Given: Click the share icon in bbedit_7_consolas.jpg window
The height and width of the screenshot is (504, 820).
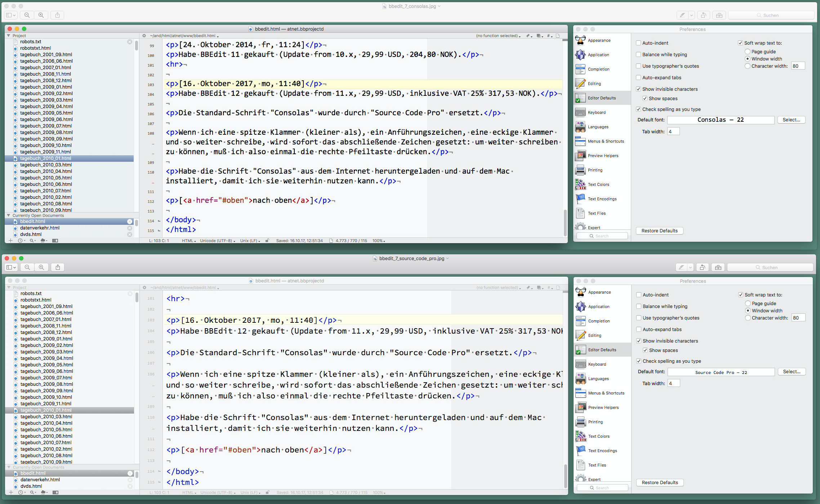Looking at the screenshot, I should pyautogui.click(x=57, y=15).
